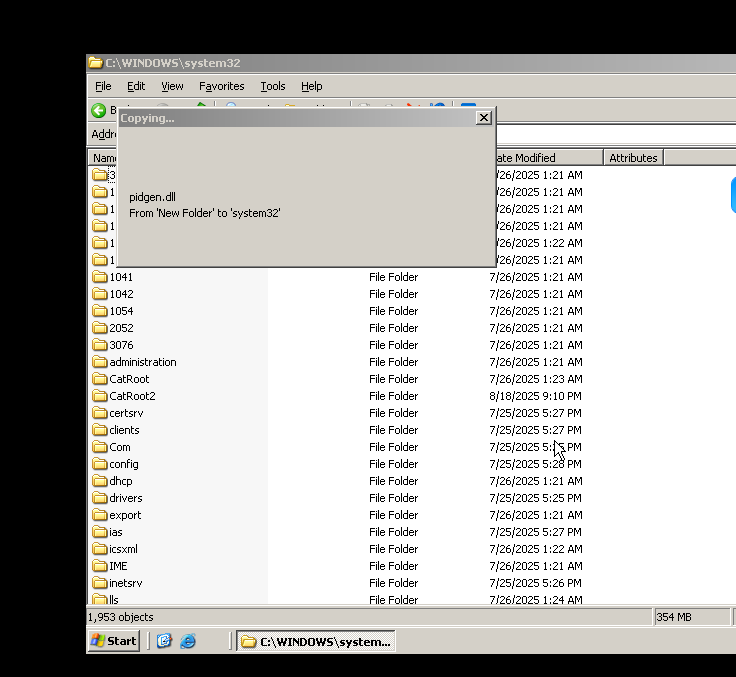Image resolution: width=736 pixels, height=677 pixels.
Task: Click the 7/25/2025 5:28 PM date
Action: coord(535,464)
